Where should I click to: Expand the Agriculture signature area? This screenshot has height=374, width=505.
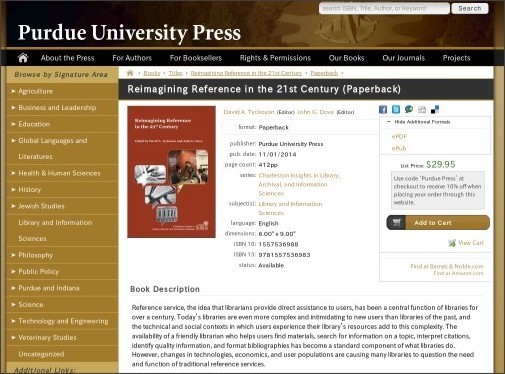(13, 91)
